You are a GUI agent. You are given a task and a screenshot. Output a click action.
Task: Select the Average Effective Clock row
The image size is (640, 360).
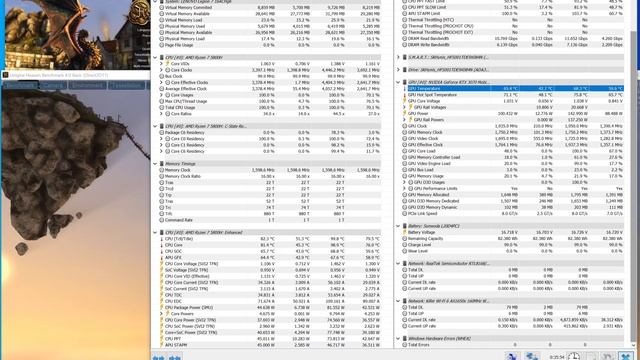tap(270, 89)
